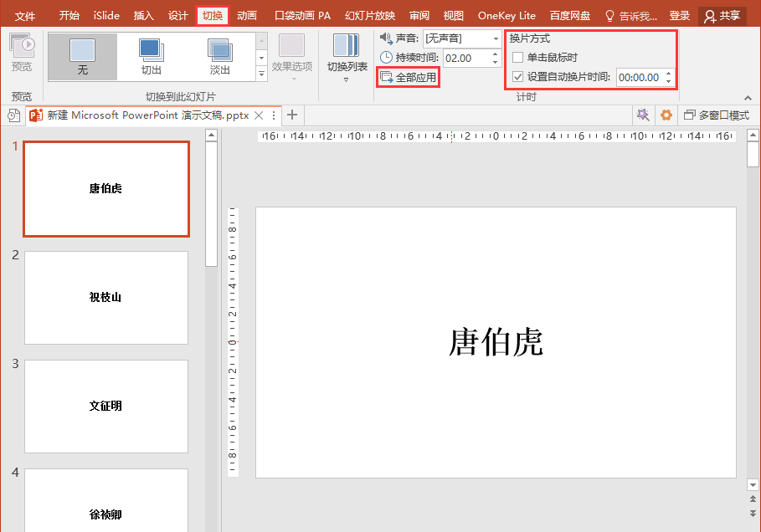Open the 声音 sound dropdown
The image size is (761, 532).
[496, 38]
